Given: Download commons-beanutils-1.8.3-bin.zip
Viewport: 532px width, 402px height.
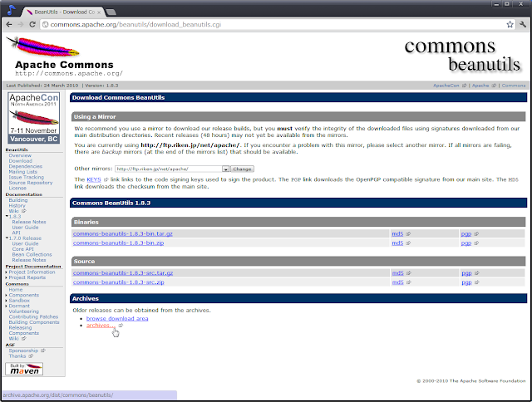Looking at the screenshot, I should [118, 243].
